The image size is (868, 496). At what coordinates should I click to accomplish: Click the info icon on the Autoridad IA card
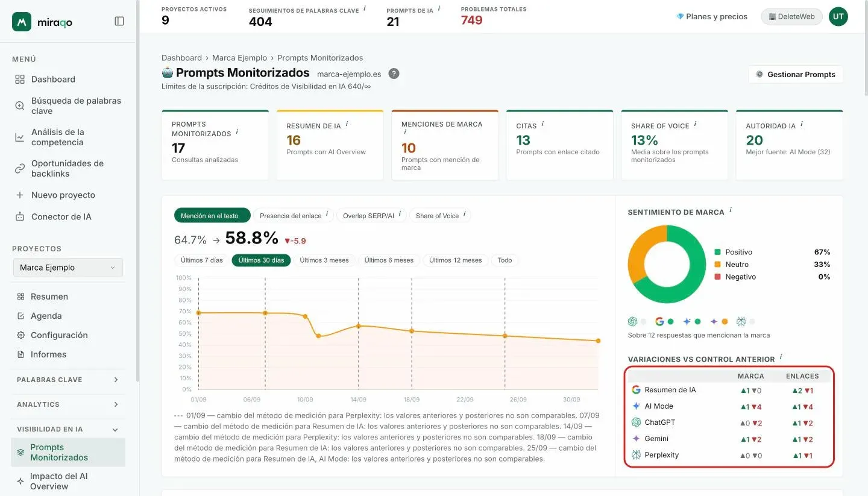802,124
